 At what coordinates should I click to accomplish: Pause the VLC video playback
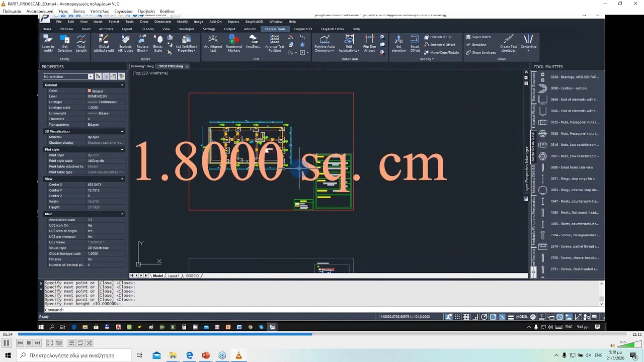(7, 343)
